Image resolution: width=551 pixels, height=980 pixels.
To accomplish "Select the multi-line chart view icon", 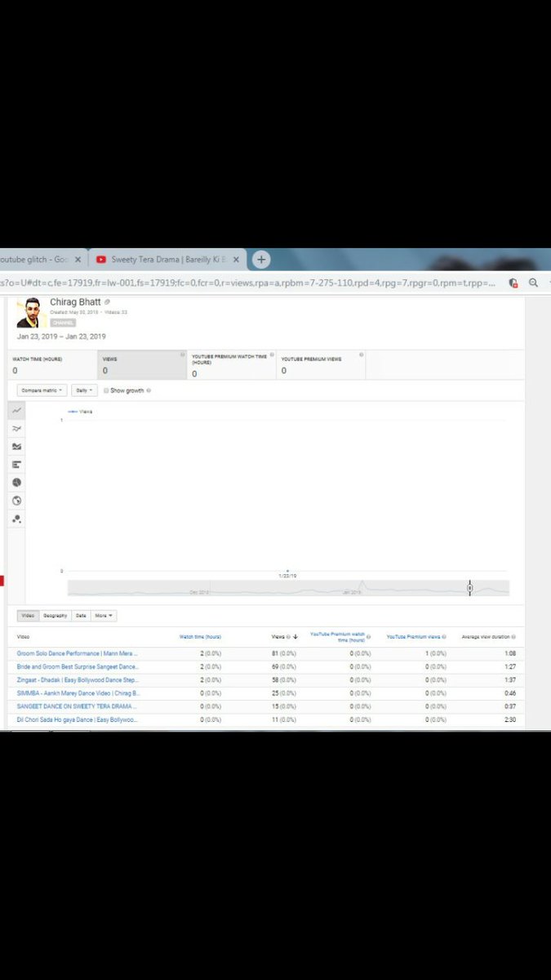I will [x=16, y=429].
